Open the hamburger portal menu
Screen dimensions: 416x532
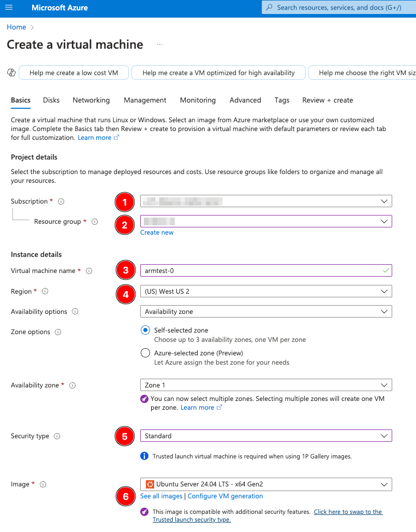click(x=9, y=7)
